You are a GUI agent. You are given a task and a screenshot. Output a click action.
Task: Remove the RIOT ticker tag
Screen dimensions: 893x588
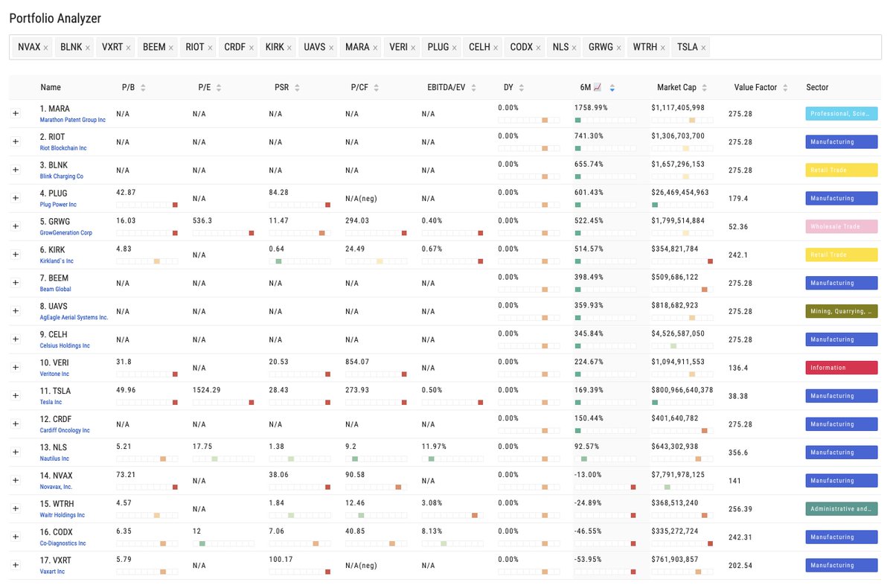point(210,48)
